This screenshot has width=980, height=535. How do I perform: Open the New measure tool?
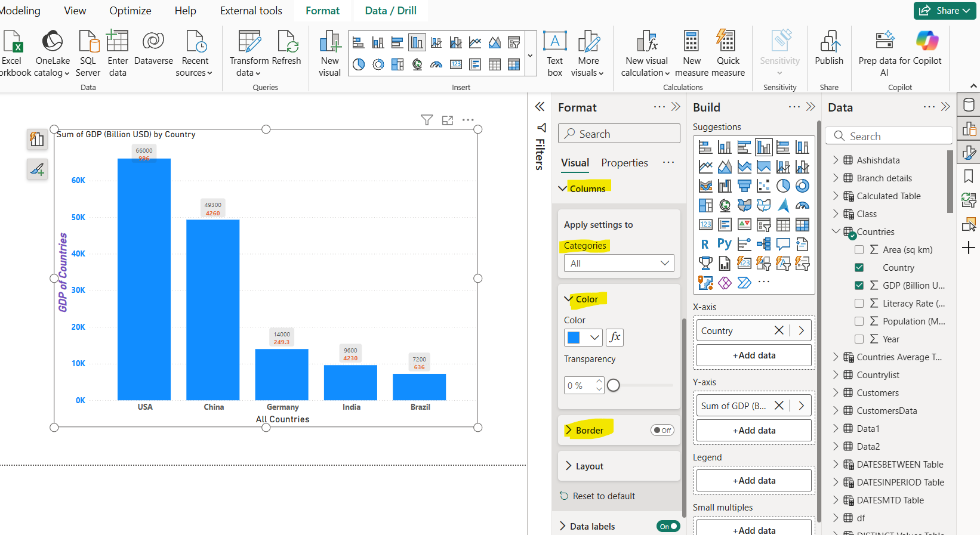[691, 43]
